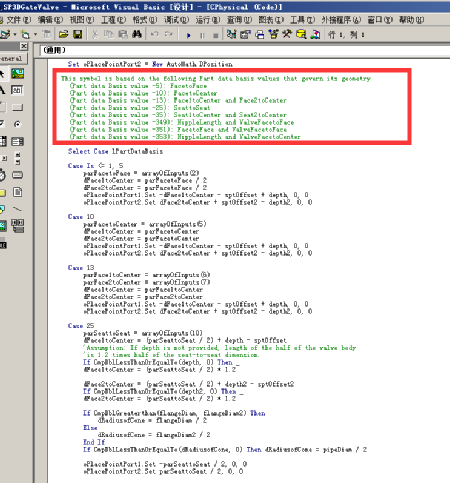Open the Add Project dropdown arrow
Viewport: 450px width, 483px height.
pyautogui.click(x=15, y=34)
